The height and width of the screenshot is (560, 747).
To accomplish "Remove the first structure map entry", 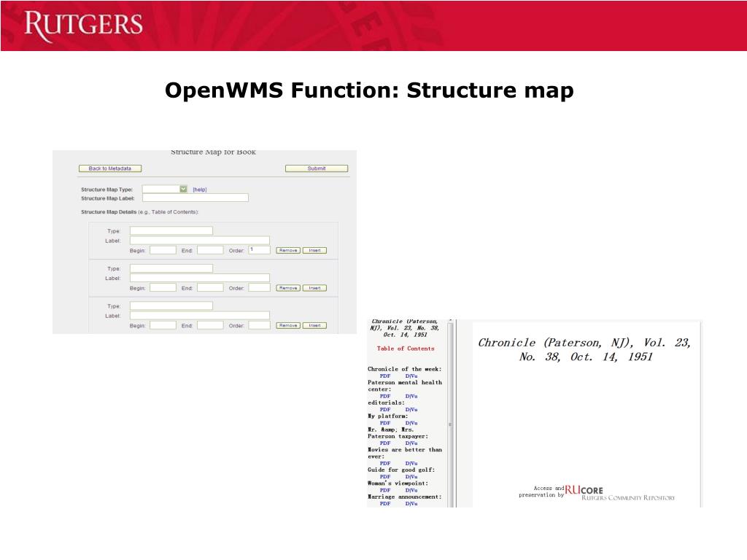I will 287,250.
